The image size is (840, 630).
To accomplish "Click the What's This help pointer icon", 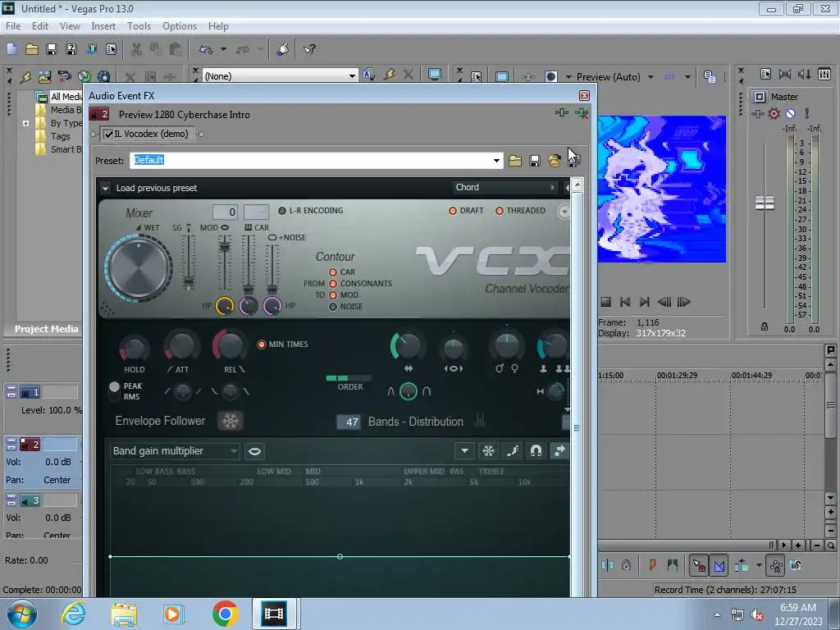I will pyautogui.click(x=309, y=49).
